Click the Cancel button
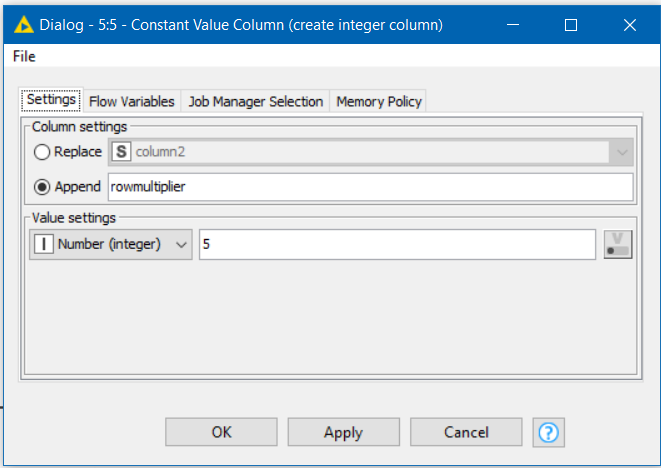The height and width of the screenshot is (468, 661). 466,432
